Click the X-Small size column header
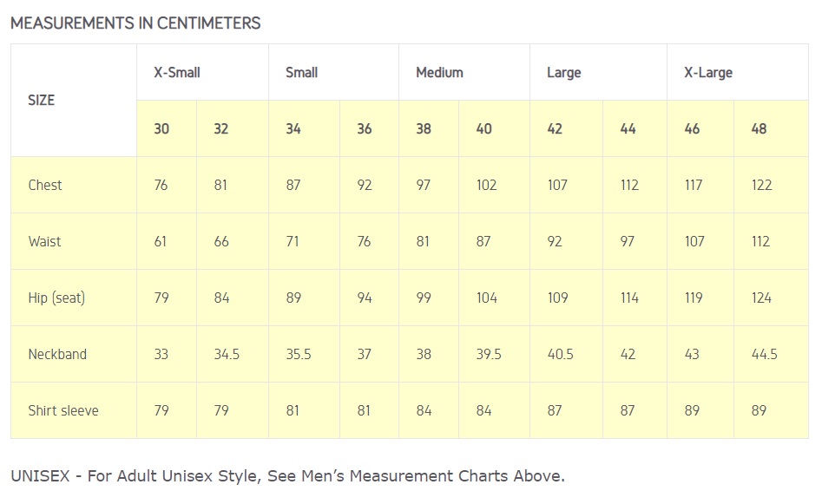The image size is (822, 504). (x=177, y=73)
